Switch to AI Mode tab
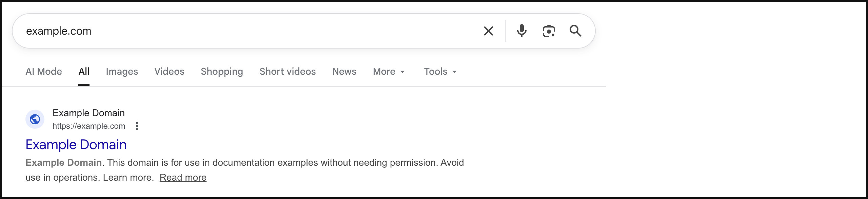 coord(44,72)
